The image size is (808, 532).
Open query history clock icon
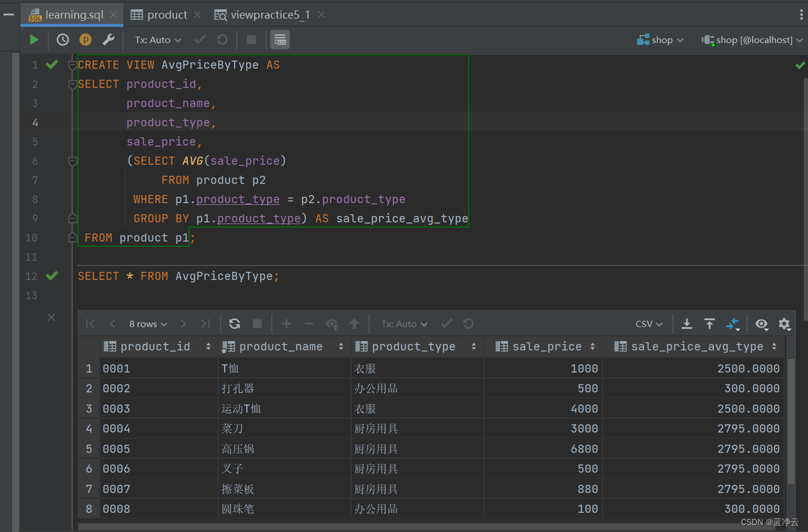(63, 40)
